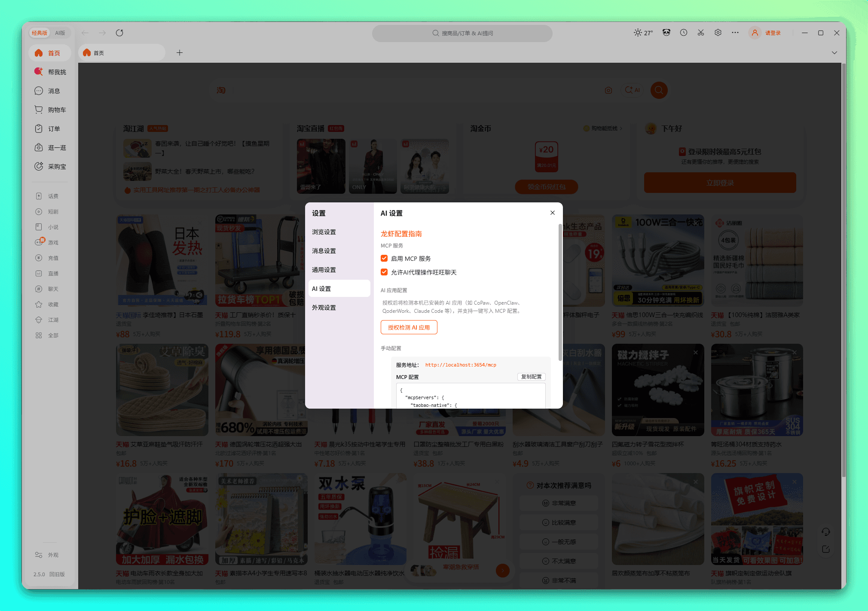Click the scissors screenshot icon in toolbar

click(701, 33)
